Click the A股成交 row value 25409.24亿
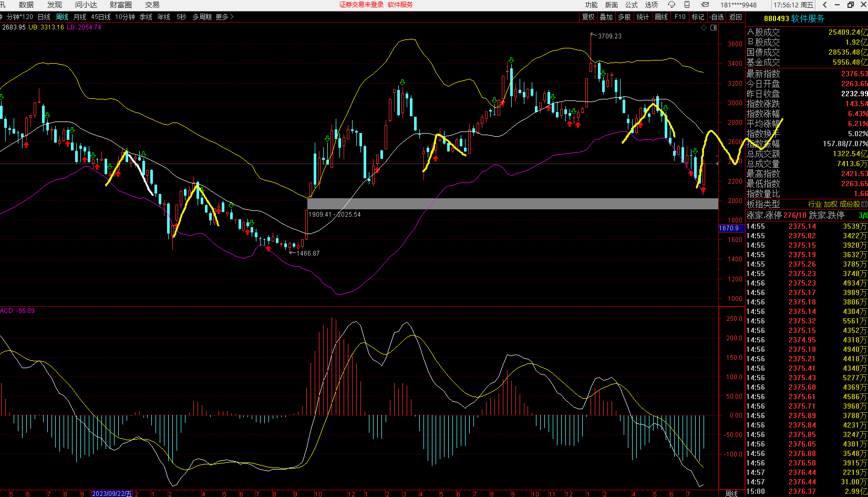Image resolution: width=868 pixels, height=497 pixels. (848, 33)
